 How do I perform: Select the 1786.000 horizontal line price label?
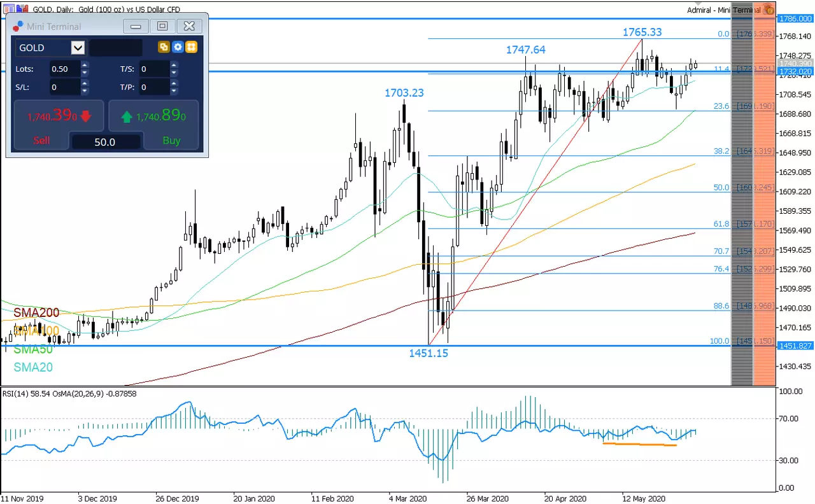[795, 19]
